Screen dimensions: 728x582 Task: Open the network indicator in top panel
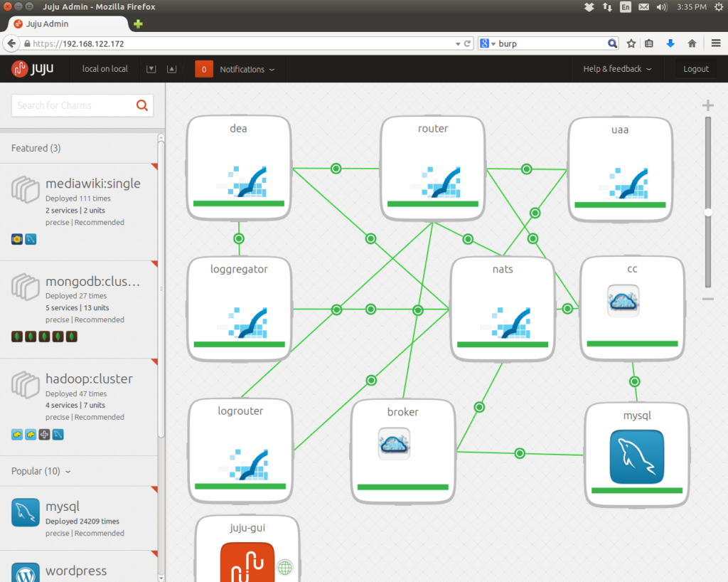(x=607, y=7)
